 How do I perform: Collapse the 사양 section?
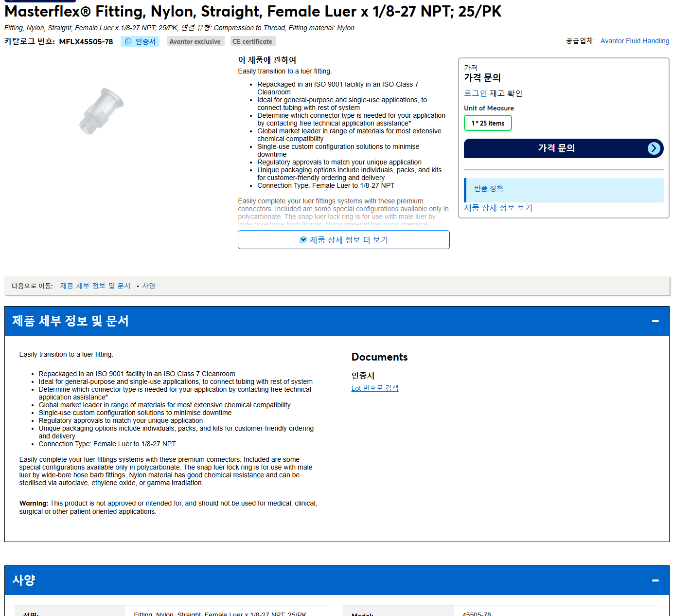[x=655, y=580]
